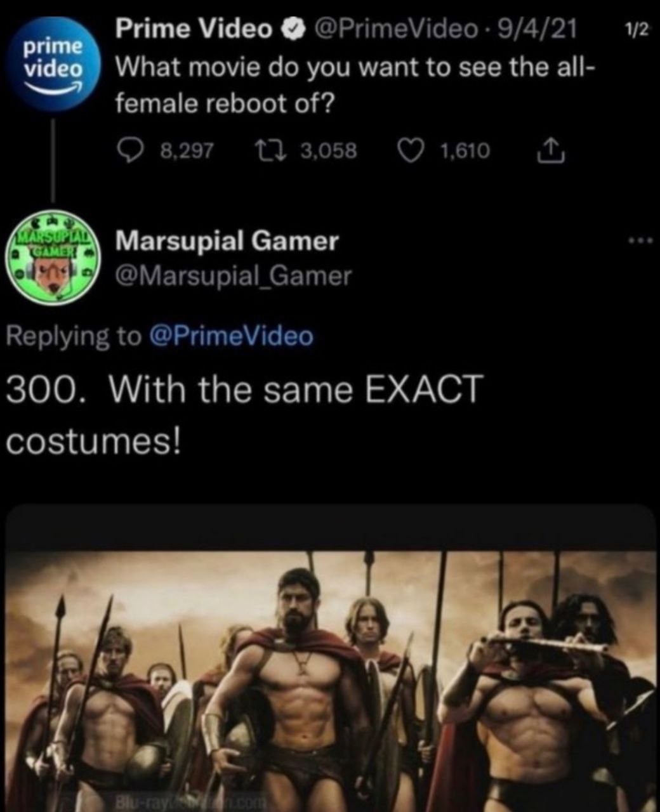Click the Marsupial Gamer display name
Screen dimensions: 660x812
[227, 241]
